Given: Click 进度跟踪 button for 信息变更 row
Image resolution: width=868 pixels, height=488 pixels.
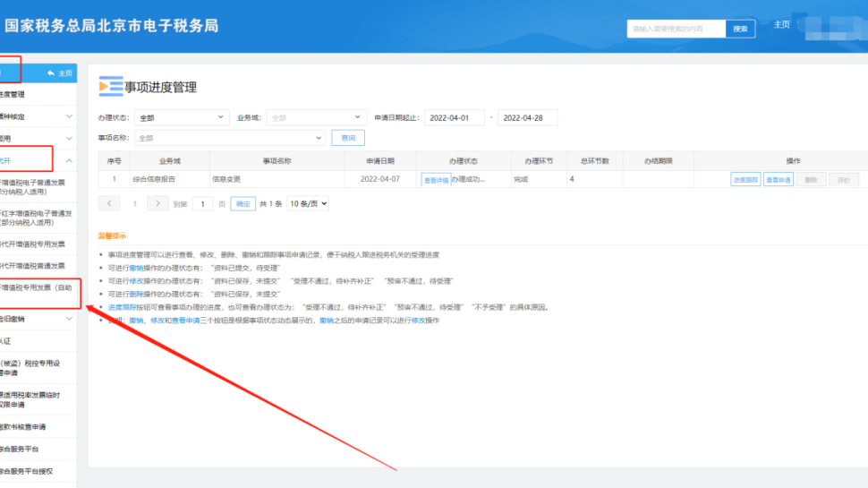Looking at the screenshot, I should tap(745, 179).
